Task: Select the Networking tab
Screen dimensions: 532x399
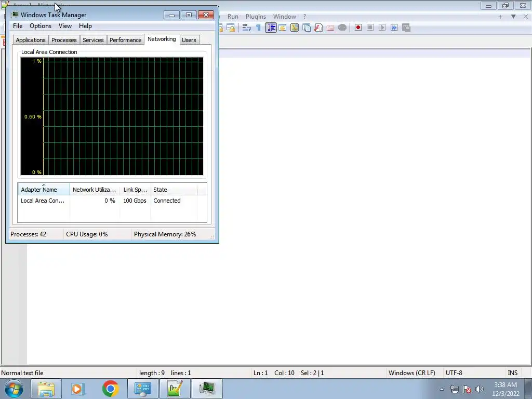Action: pyautogui.click(x=162, y=39)
